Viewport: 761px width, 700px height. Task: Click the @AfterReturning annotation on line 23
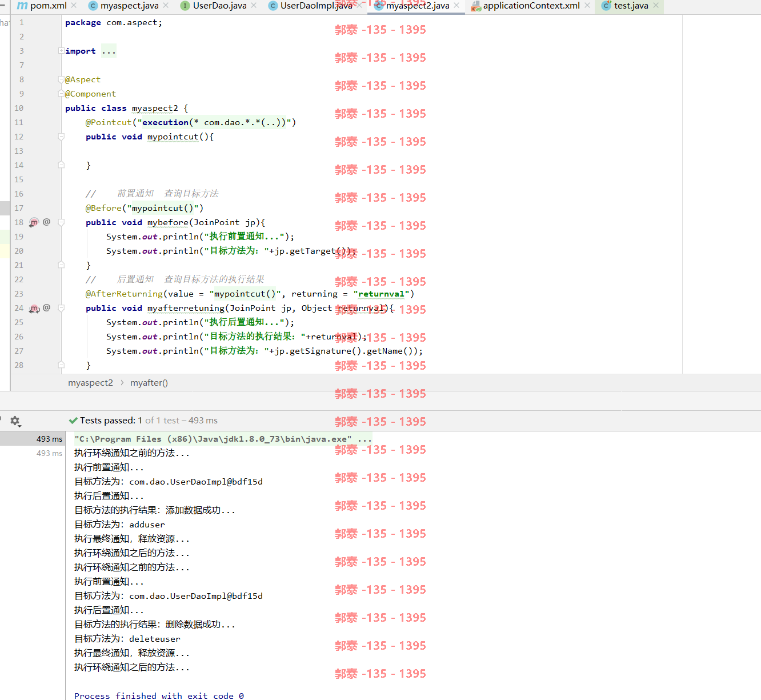coord(124,294)
